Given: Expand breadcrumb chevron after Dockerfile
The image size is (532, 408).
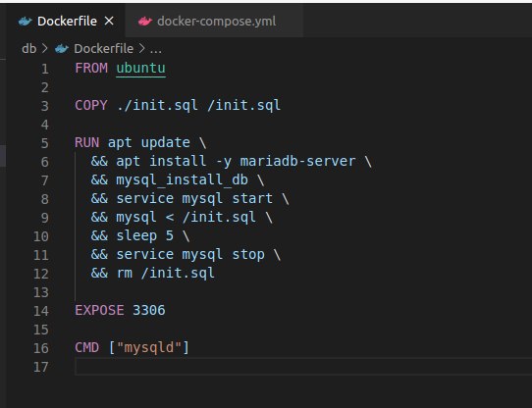Looking at the screenshot, I should coord(141,49).
